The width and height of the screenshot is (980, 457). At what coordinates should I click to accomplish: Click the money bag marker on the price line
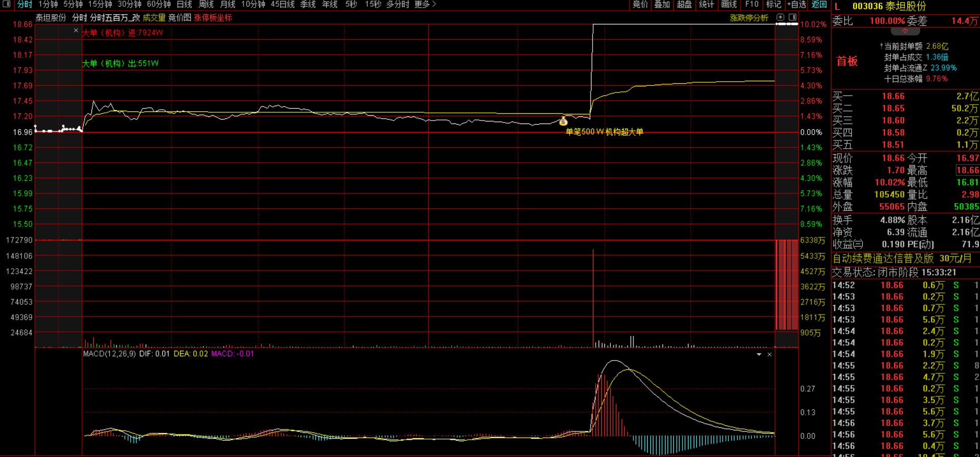[563, 121]
